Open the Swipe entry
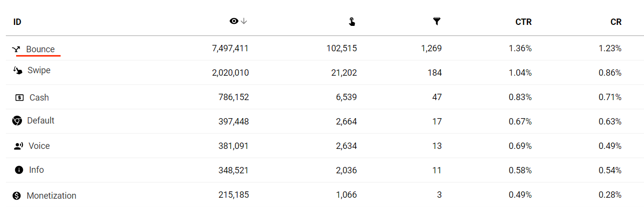This screenshot has width=644, height=207. pos(39,70)
